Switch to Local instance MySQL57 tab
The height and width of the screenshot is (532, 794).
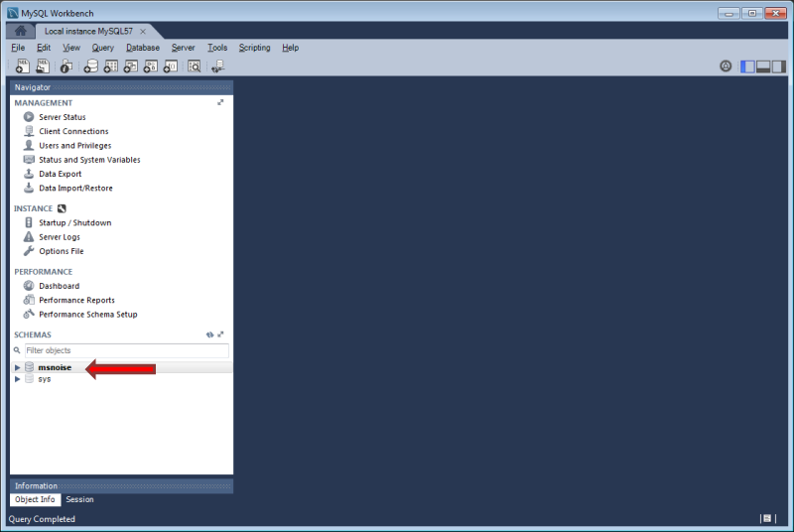coord(88,32)
